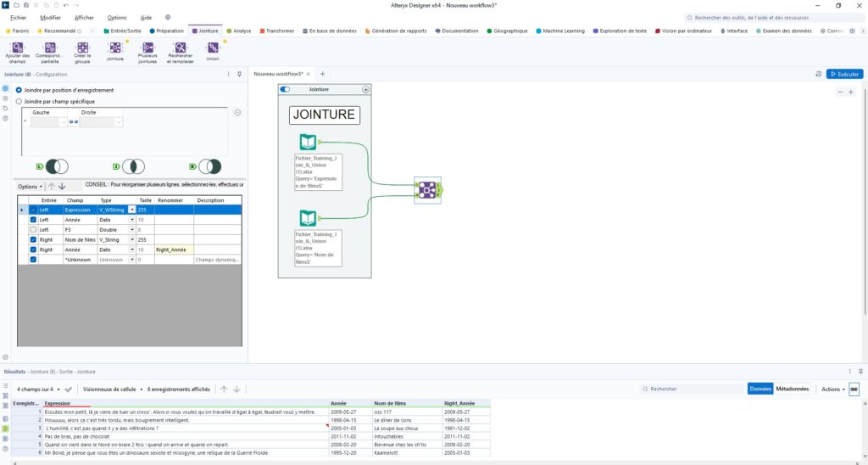Show right unjoined output icon
Viewport: 868px width, 465px height.
pos(205,166)
